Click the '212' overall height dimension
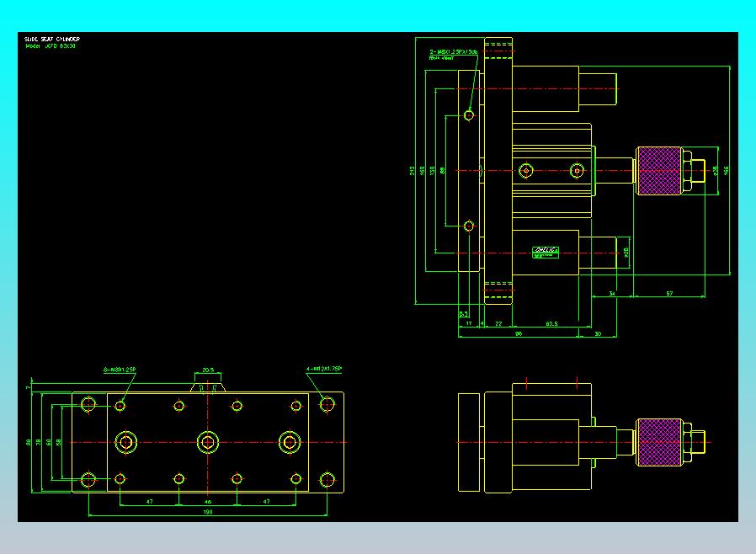 [x=413, y=171]
